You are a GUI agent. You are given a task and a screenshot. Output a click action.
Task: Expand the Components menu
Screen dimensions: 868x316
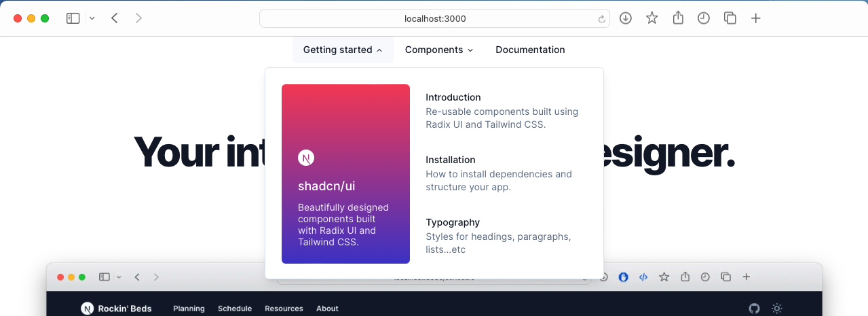[x=439, y=50]
